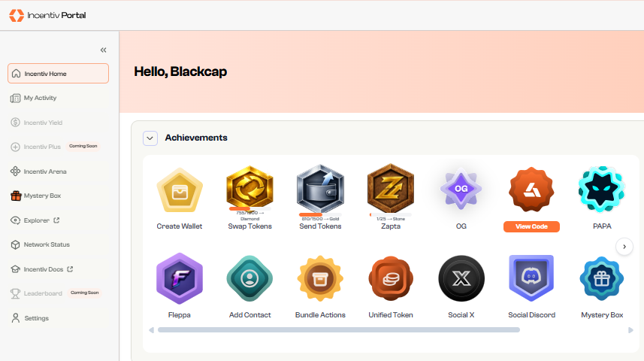Image resolution: width=644 pixels, height=361 pixels.
Task: Open Incentiv Home in sidebar
Action: point(58,74)
